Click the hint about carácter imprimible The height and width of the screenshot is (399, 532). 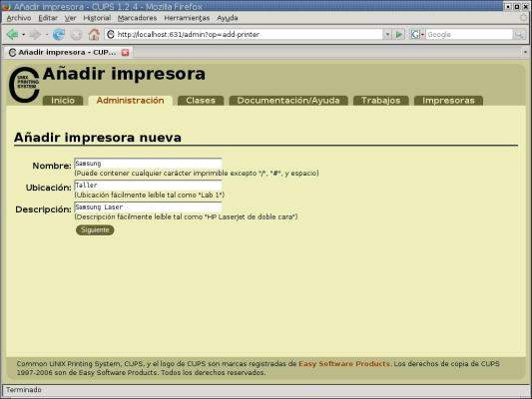point(197,174)
